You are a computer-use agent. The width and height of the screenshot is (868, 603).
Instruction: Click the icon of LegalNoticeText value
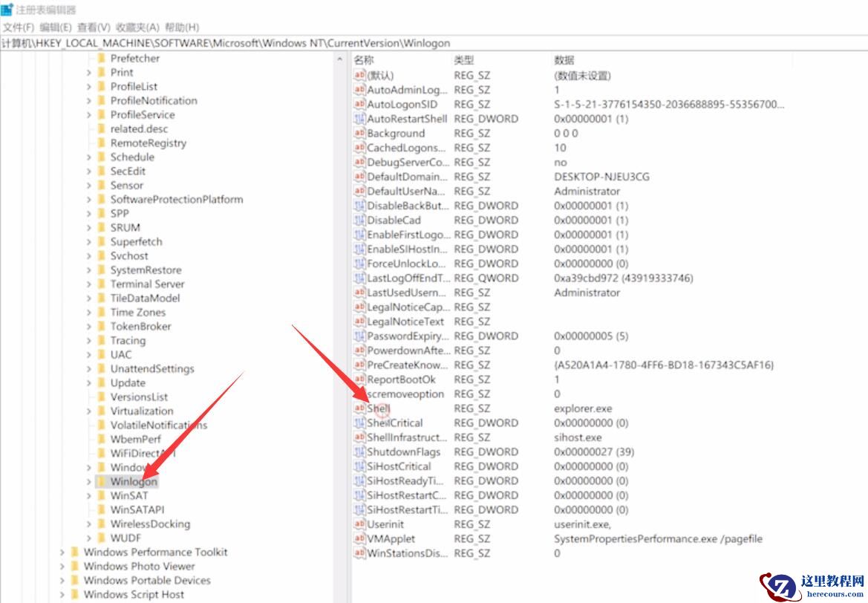[359, 321]
